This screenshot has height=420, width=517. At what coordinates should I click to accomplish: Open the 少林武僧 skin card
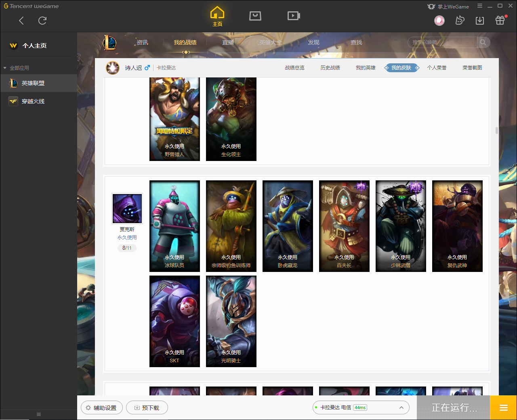(x=401, y=226)
